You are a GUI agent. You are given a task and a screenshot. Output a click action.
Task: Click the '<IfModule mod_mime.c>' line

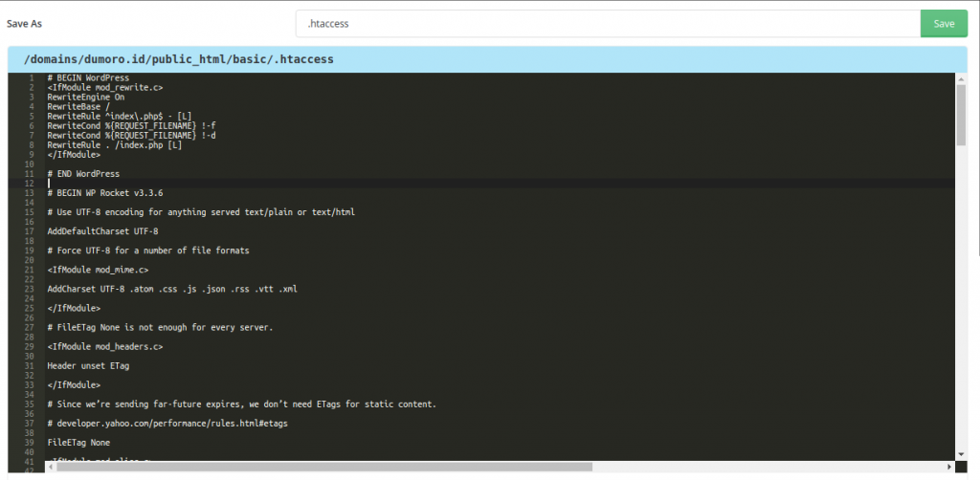98,271
